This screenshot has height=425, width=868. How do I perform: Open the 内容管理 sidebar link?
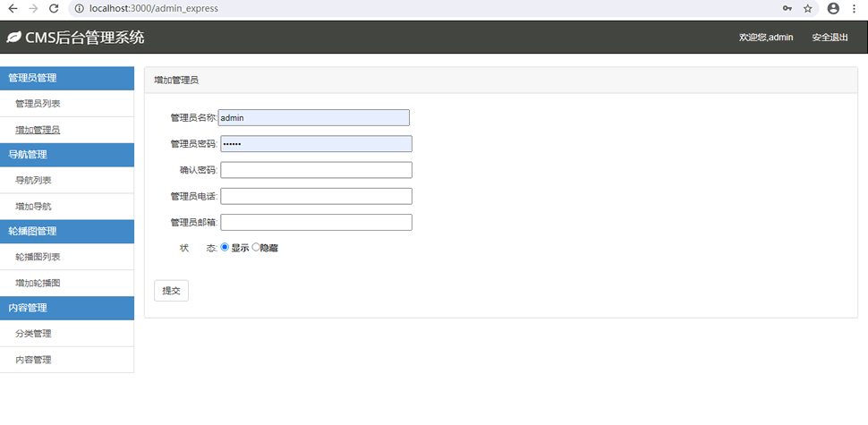[x=33, y=360]
